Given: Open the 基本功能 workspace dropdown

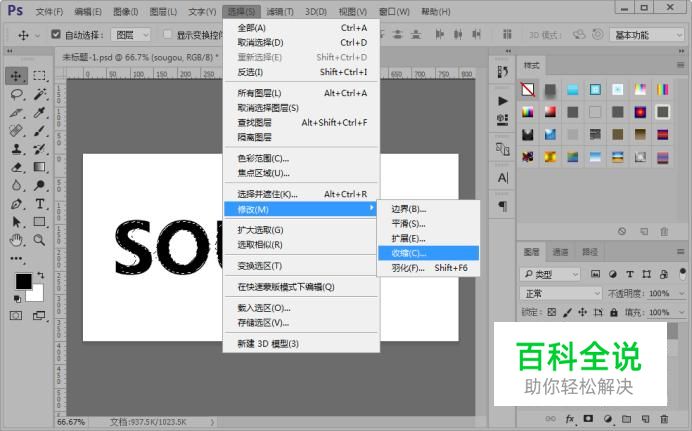Looking at the screenshot, I should tap(647, 34).
